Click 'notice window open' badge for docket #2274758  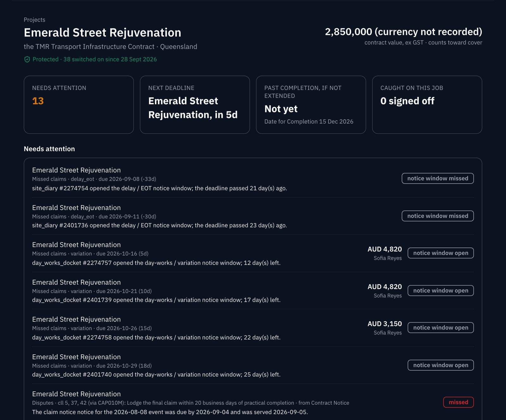[x=441, y=328]
